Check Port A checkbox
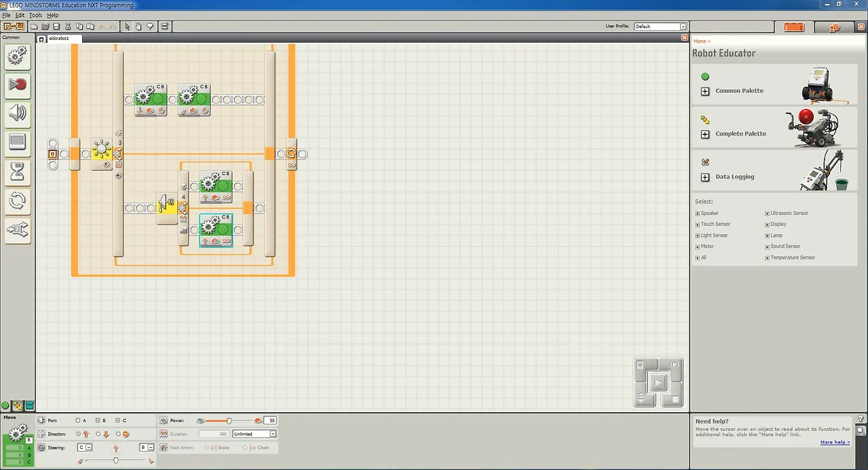The image size is (868, 470). [x=78, y=420]
